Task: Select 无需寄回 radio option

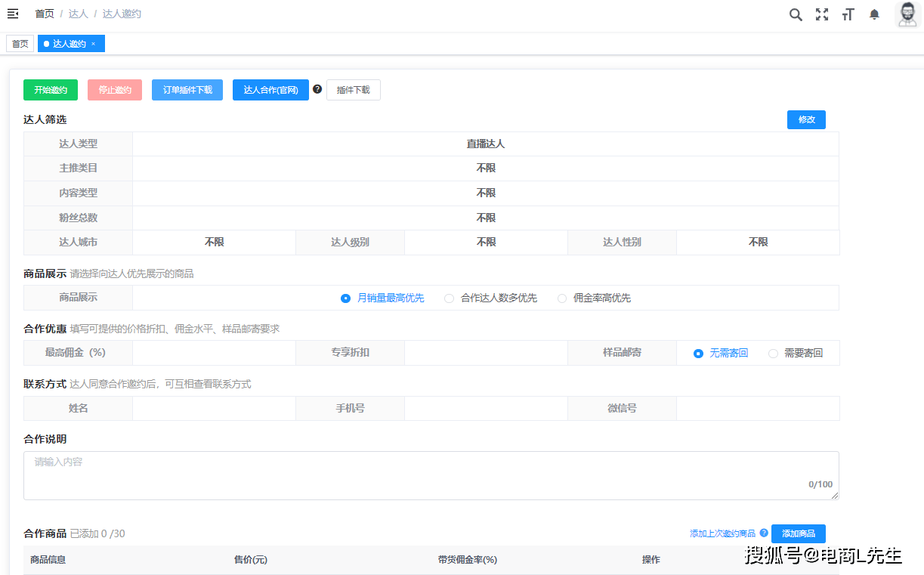Action: tap(721, 353)
